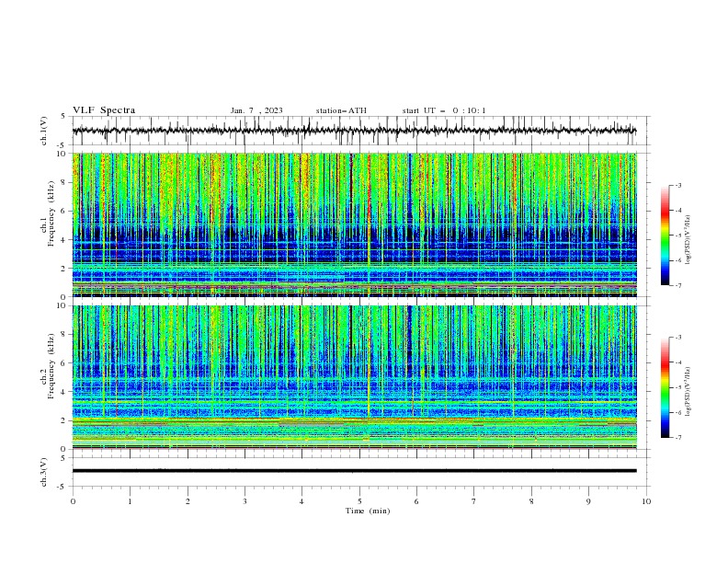
Task: Click the ch.3 flat waveform trace
Action: pyautogui.click(x=355, y=471)
